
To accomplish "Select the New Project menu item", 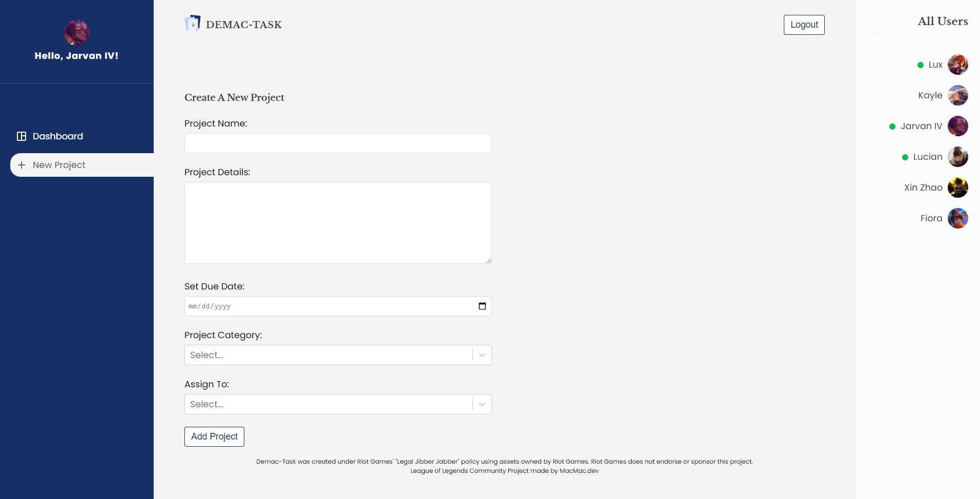I will point(59,165).
